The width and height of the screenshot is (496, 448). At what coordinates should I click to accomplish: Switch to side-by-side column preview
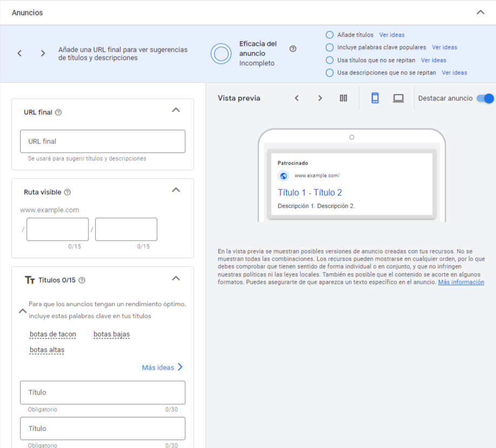(x=343, y=98)
